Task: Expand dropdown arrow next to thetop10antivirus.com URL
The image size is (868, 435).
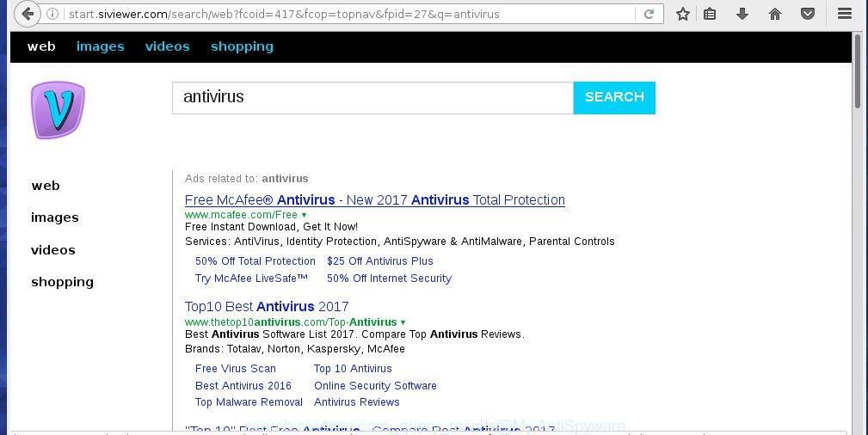Action: [403, 322]
